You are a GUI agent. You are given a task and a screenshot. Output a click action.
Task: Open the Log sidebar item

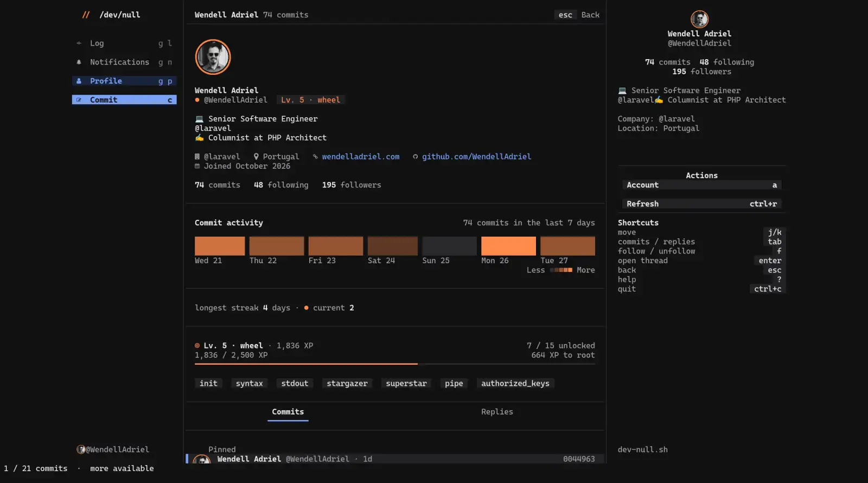click(124, 43)
